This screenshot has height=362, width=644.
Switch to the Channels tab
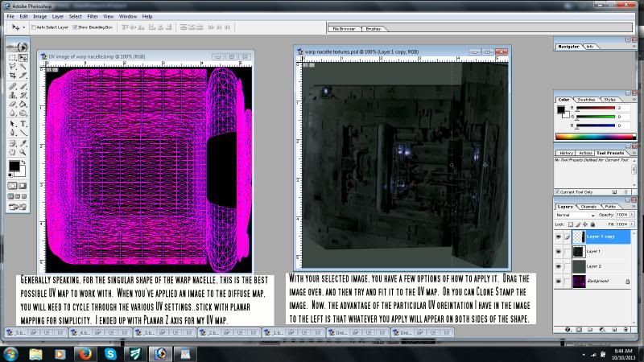[x=588, y=207]
